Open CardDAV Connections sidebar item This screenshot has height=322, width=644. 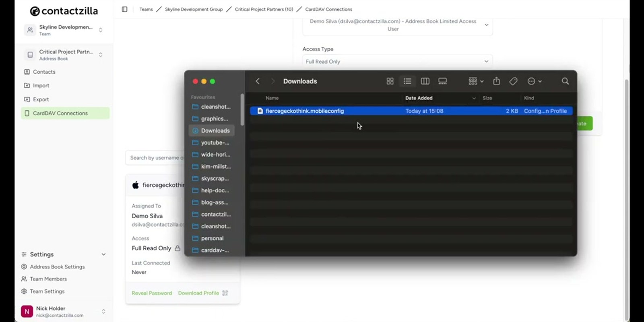tap(65, 113)
